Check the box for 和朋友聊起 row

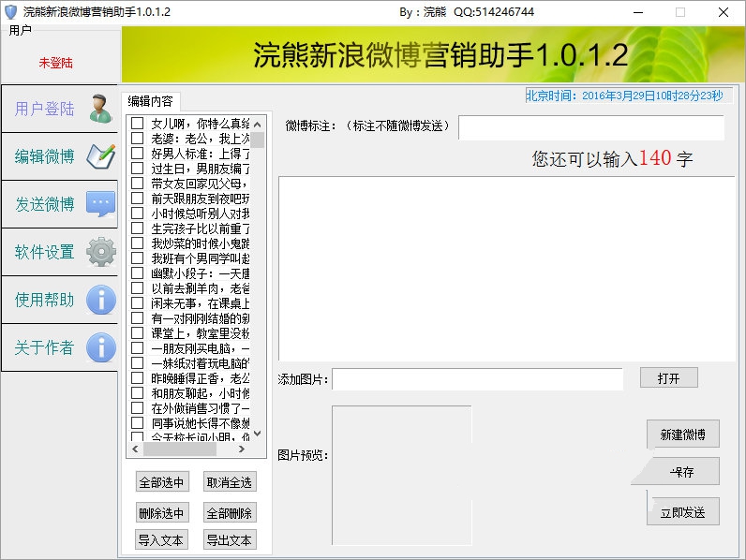click(138, 393)
